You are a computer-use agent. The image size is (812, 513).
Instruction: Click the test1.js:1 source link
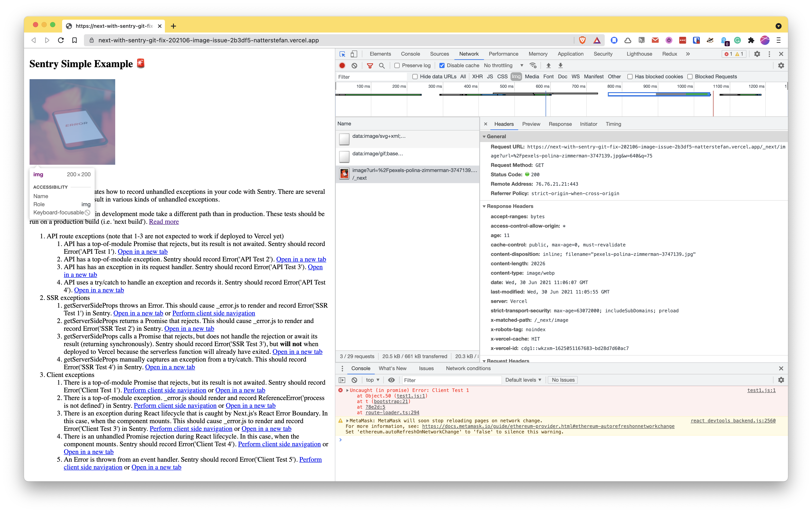(x=761, y=390)
